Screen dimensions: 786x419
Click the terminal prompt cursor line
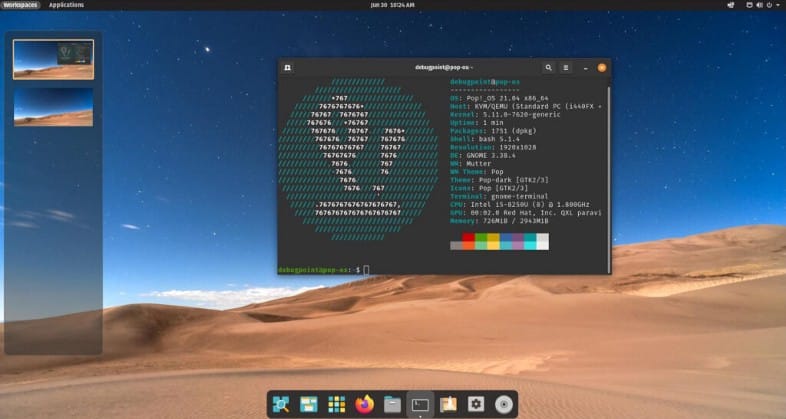click(366, 270)
